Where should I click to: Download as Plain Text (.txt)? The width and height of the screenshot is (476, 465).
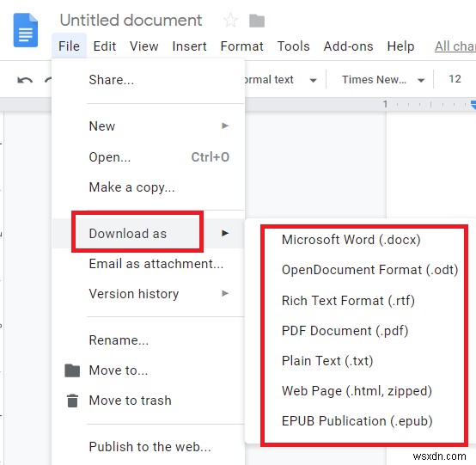click(x=327, y=361)
